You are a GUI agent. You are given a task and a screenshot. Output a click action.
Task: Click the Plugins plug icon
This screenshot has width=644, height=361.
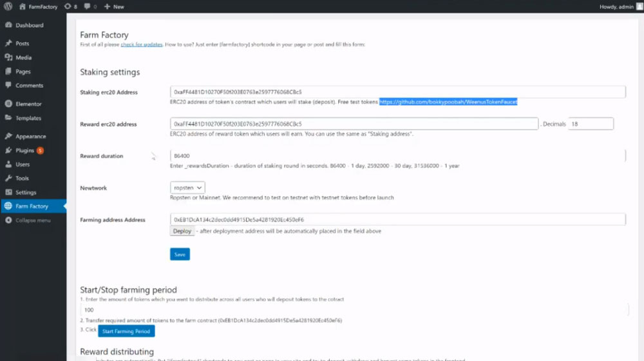point(8,150)
